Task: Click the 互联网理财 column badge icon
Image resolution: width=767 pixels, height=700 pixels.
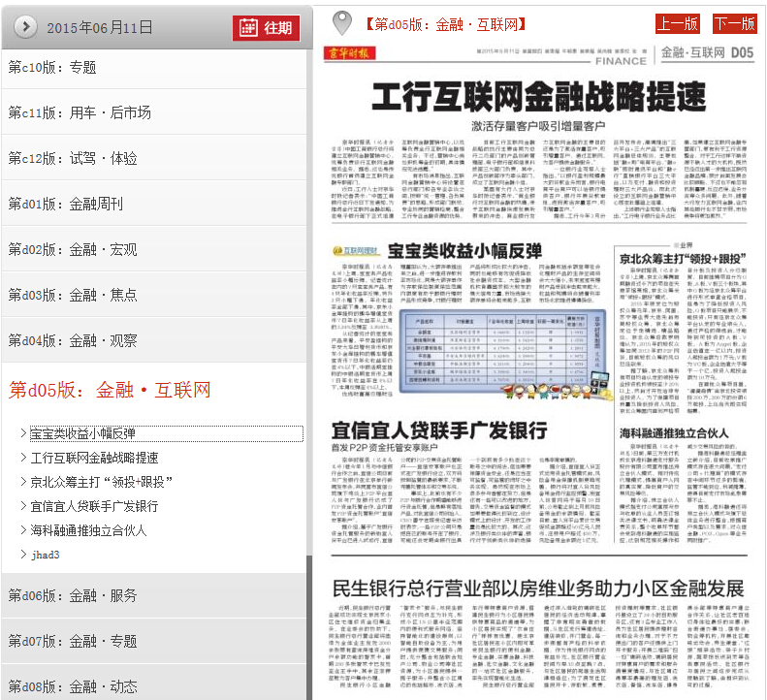Action: pyautogui.click(x=356, y=251)
